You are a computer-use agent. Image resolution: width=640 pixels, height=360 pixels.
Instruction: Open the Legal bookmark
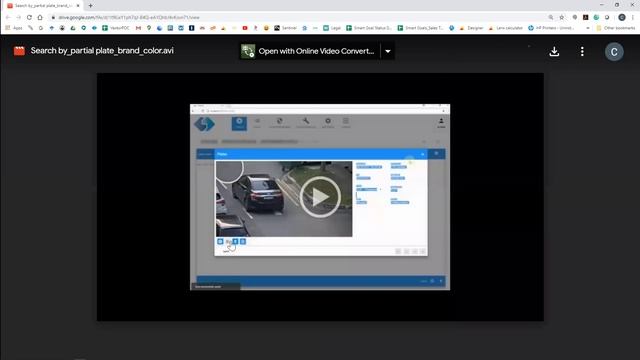[x=332, y=28]
